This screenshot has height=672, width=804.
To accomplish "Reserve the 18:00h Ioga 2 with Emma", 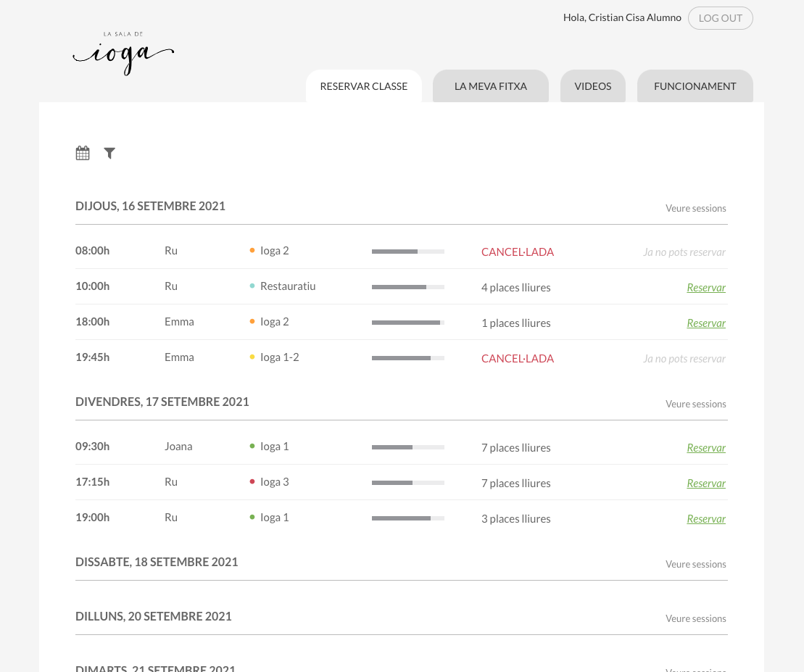I will 705,323.
